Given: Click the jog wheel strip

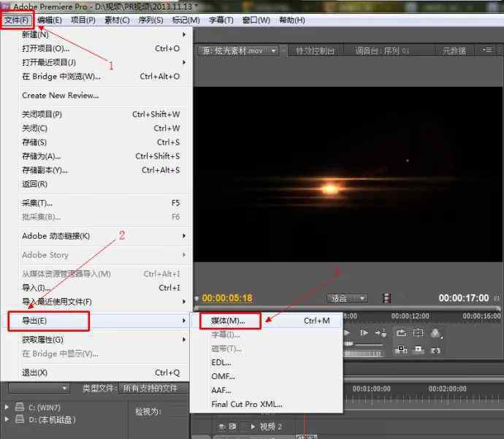Looking at the screenshot, I should [x=364, y=354].
